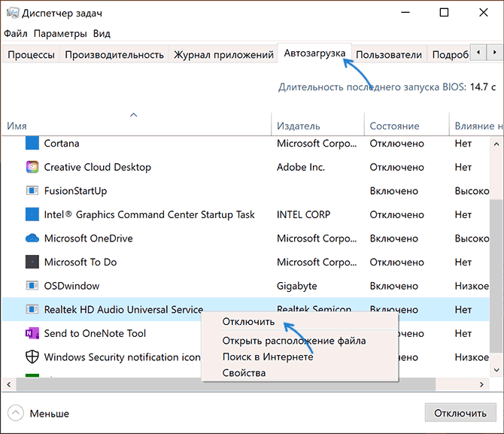Click the Send to OneNote Tool icon
The image size is (504, 434).
pos(32,333)
